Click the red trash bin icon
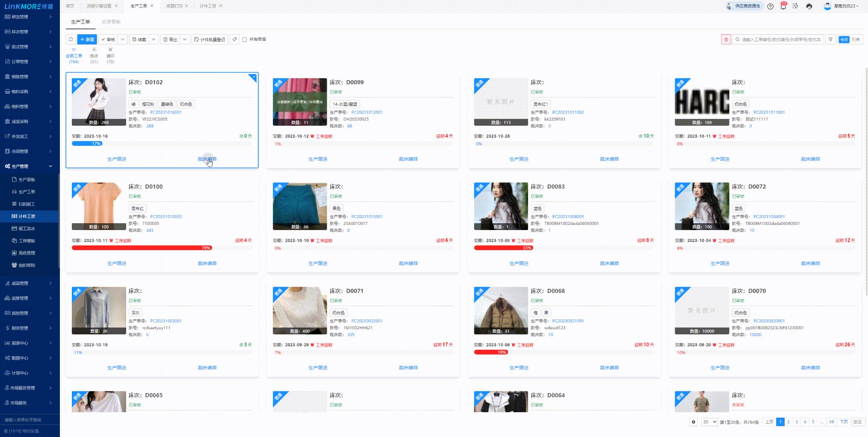868x437 pixels. click(x=726, y=39)
